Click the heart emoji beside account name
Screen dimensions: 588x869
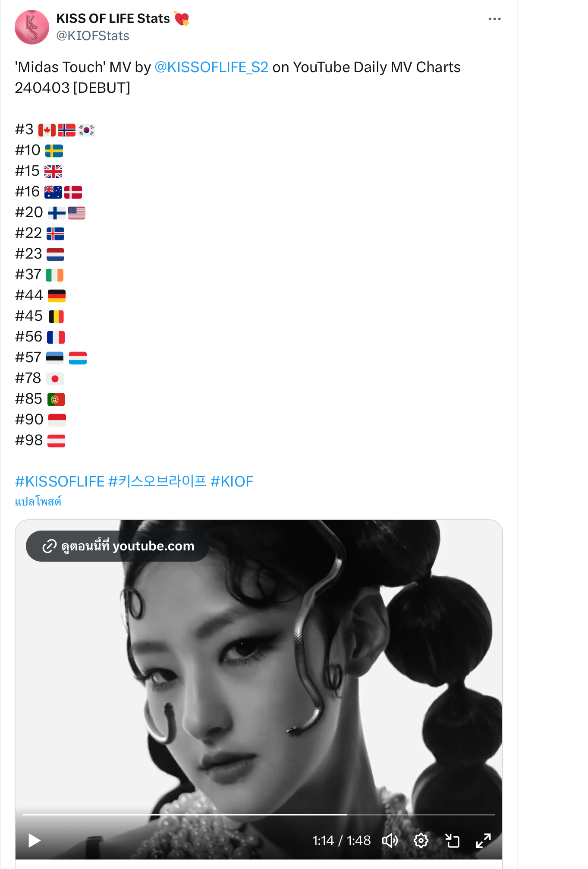click(182, 19)
